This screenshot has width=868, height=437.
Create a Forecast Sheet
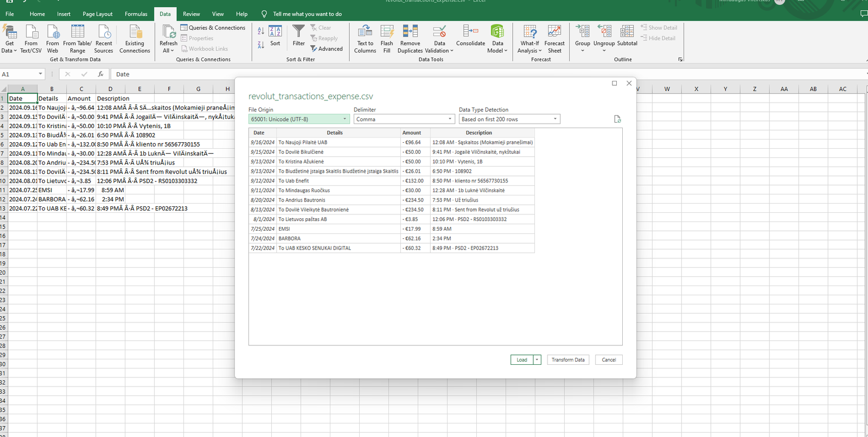554,39
